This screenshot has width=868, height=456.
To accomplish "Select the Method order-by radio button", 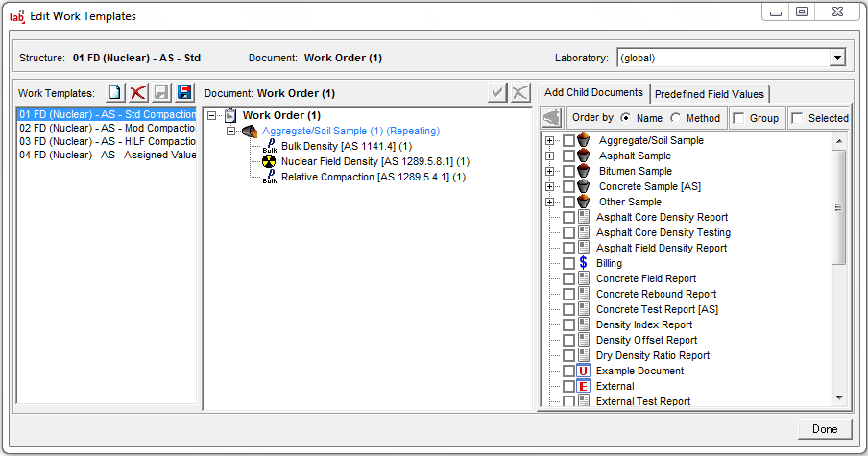I will (677, 118).
